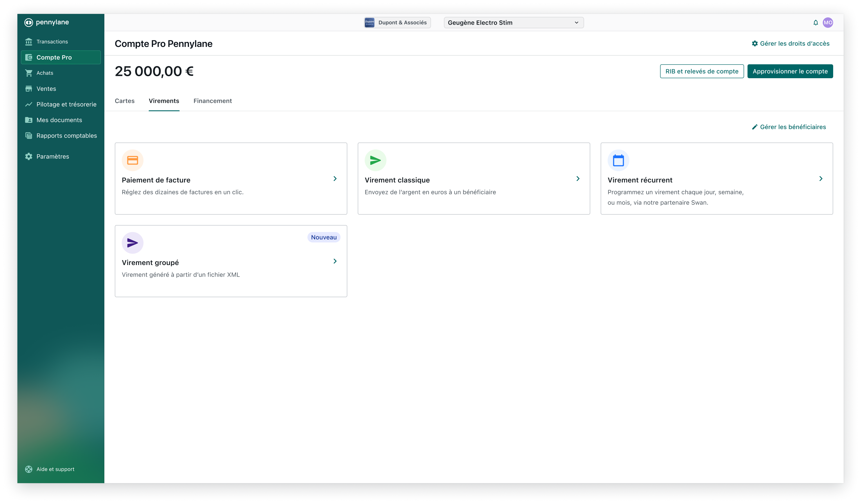Screen dimensions: 861x504
Task: Click the Transactions bank icon
Action: [x=29, y=42]
